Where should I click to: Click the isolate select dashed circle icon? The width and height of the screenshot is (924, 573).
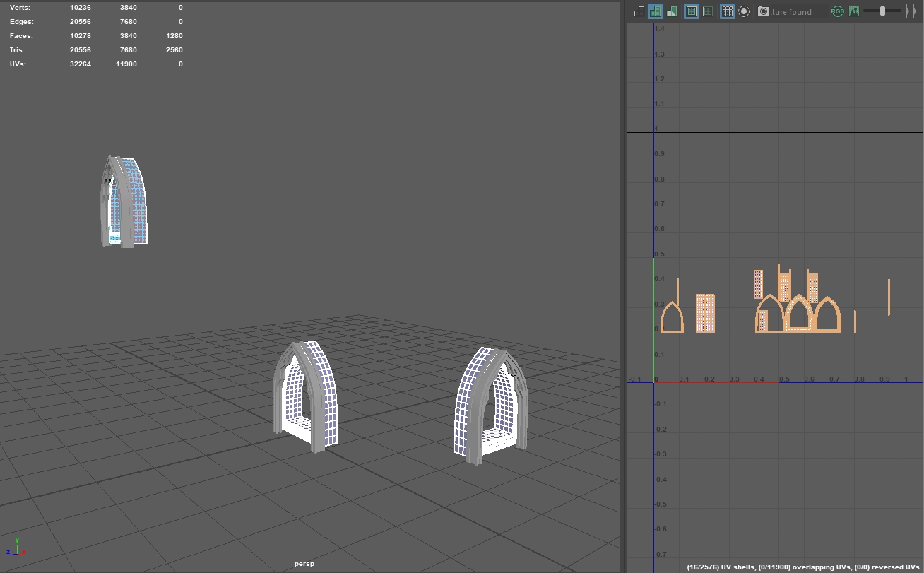[744, 11]
